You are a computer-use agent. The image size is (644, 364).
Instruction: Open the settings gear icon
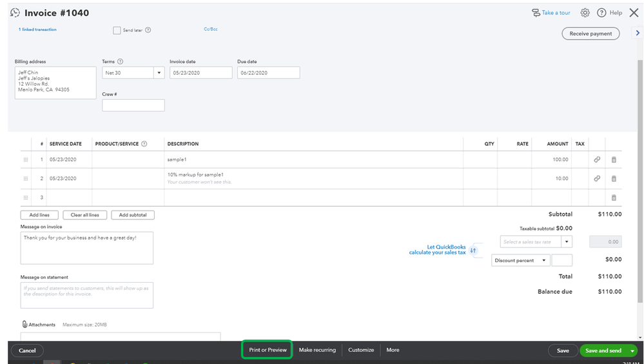[x=585, y=13]
